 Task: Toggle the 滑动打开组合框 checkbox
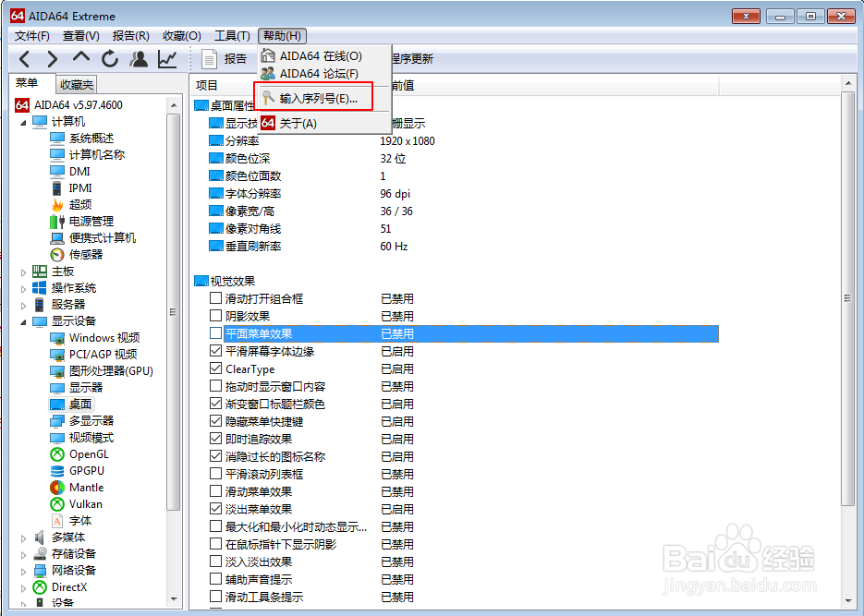215,298
